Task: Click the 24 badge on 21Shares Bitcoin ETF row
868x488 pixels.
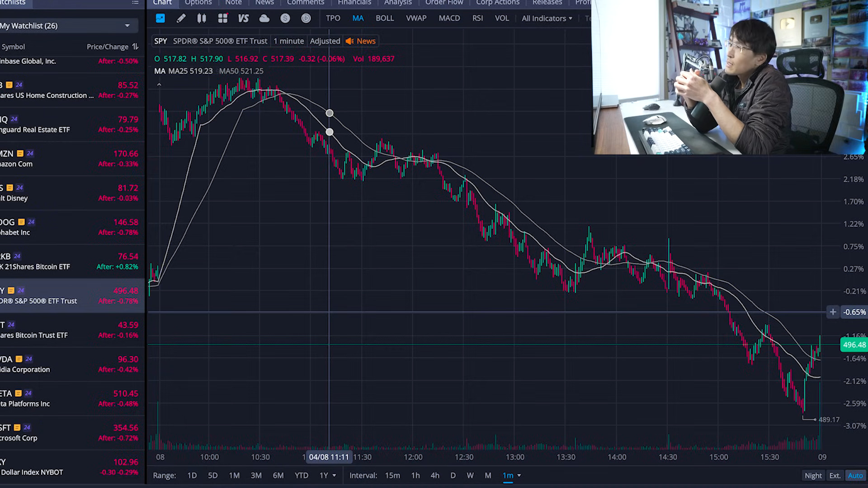Action: 17,256
